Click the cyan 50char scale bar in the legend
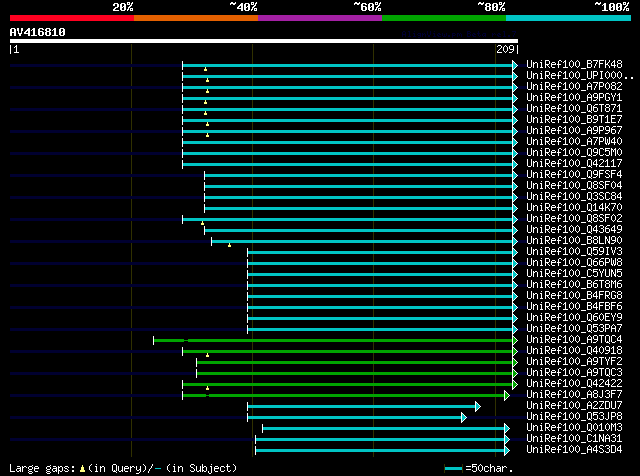The image size is (640, 476). 453,468
